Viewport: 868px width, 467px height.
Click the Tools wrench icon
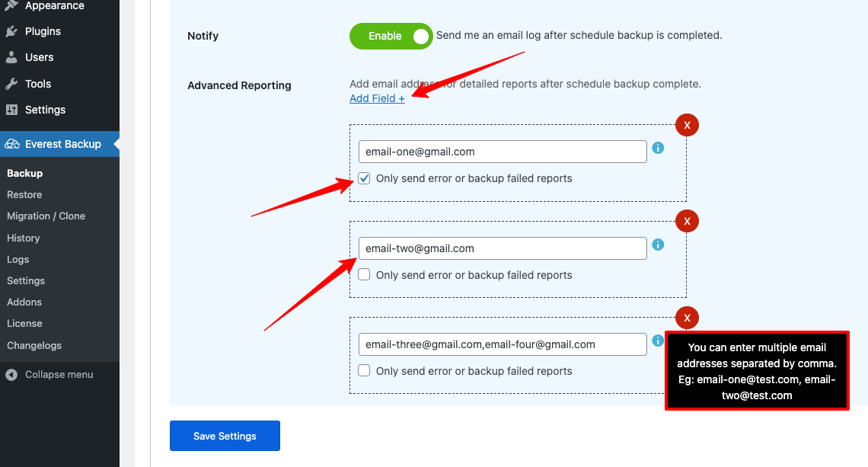click(x=11, y=84)
